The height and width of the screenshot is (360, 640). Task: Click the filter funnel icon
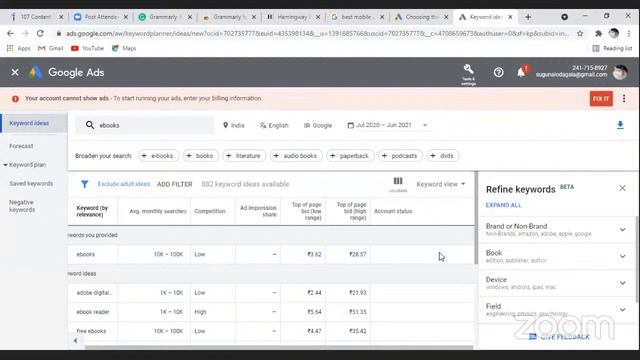tap(84, 184)
